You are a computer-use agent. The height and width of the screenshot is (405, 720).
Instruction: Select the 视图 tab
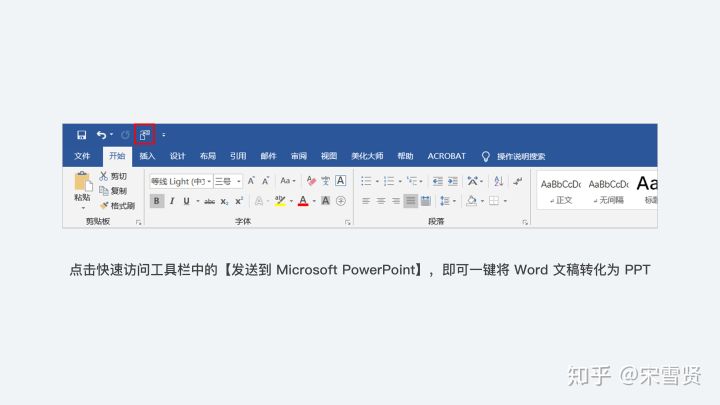[x=329, y=156]
